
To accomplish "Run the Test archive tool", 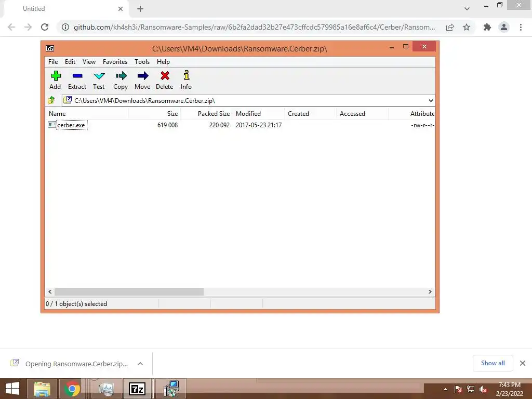I will [99, 80].
